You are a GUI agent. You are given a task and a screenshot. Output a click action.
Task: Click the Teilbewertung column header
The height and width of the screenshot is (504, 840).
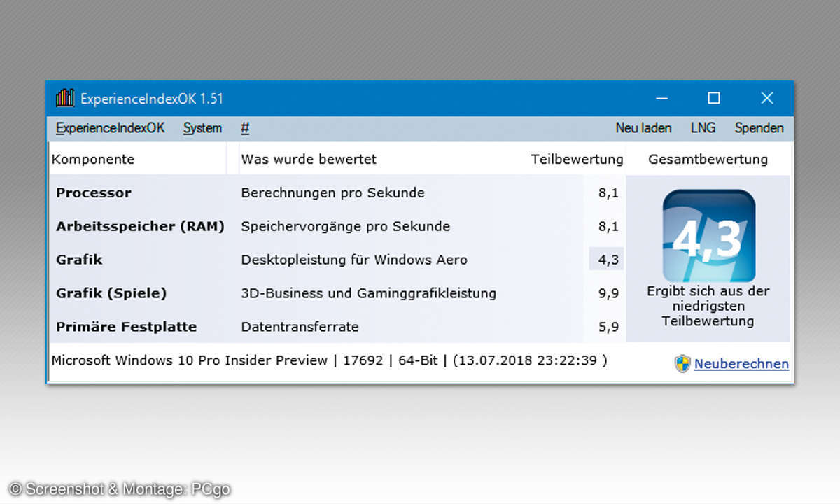pyautogui.click(x=577, y=159)
